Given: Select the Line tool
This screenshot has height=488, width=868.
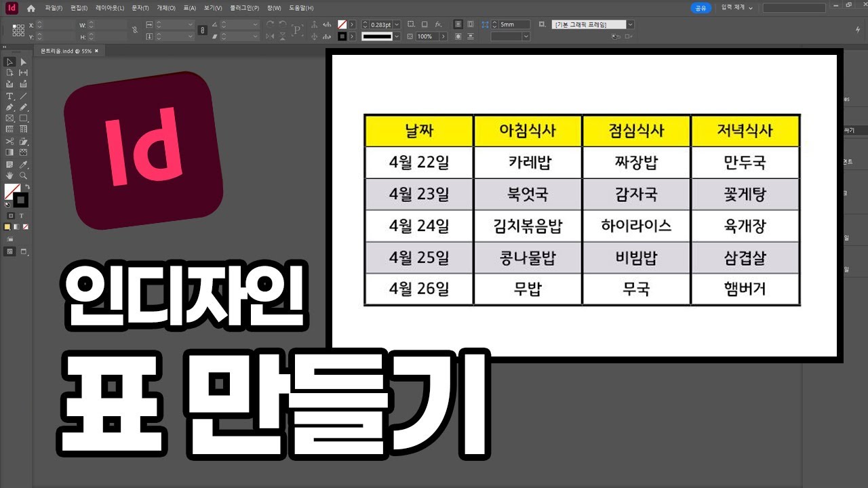Looking at the screenshot, I should [23, 96].
